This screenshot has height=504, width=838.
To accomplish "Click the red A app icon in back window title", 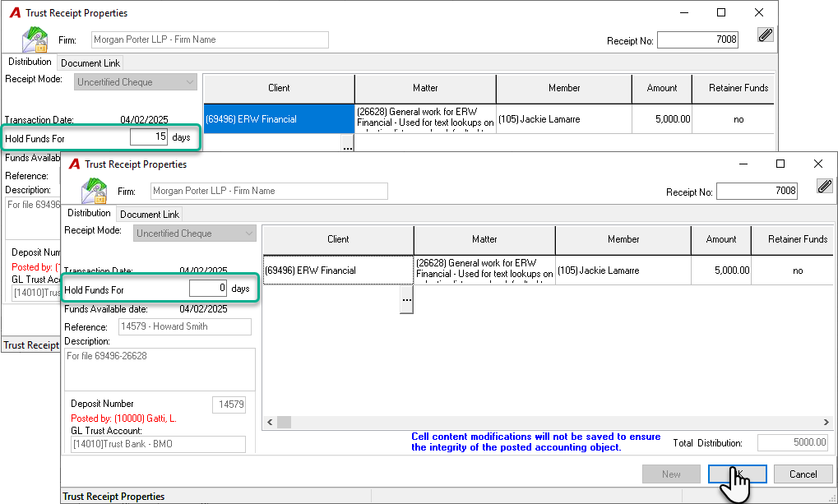I will (x=15, y=13).
